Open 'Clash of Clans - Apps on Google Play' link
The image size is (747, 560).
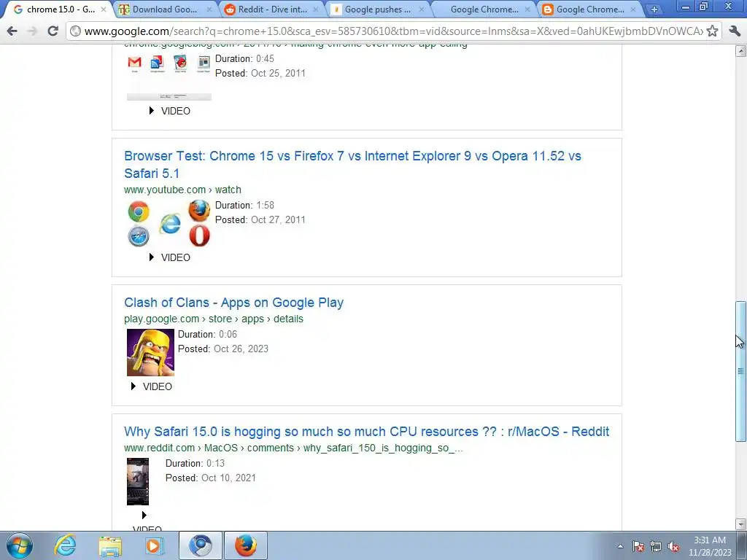point(233,303)
